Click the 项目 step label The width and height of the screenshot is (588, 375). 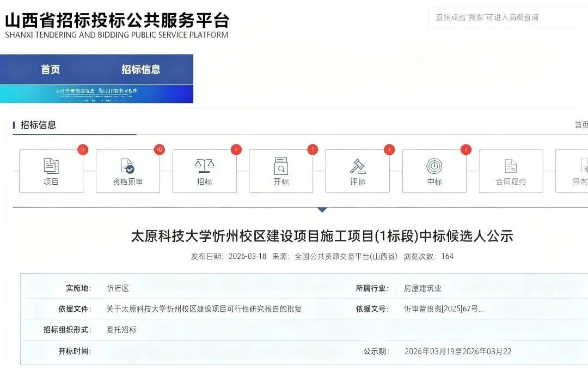51,182
